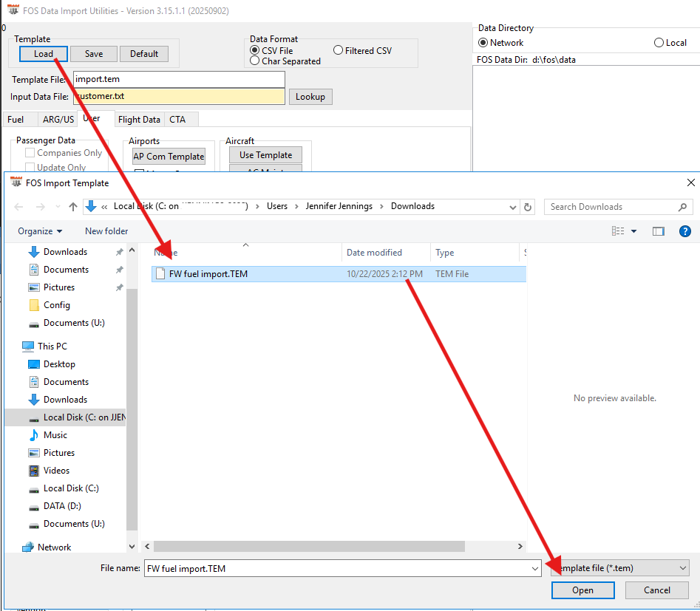700x611 pixels.
Task: Click the Up one level arrow icon
Action: pos(73,207)
